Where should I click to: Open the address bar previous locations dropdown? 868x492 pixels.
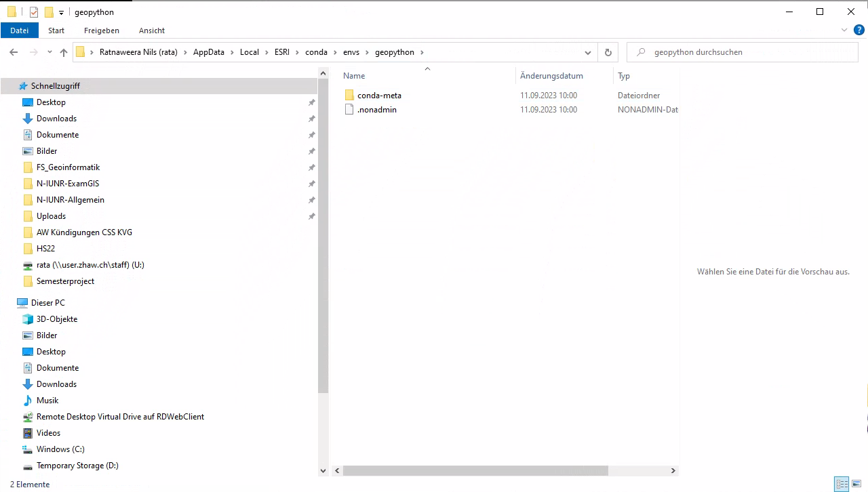[x=587, y=52]
